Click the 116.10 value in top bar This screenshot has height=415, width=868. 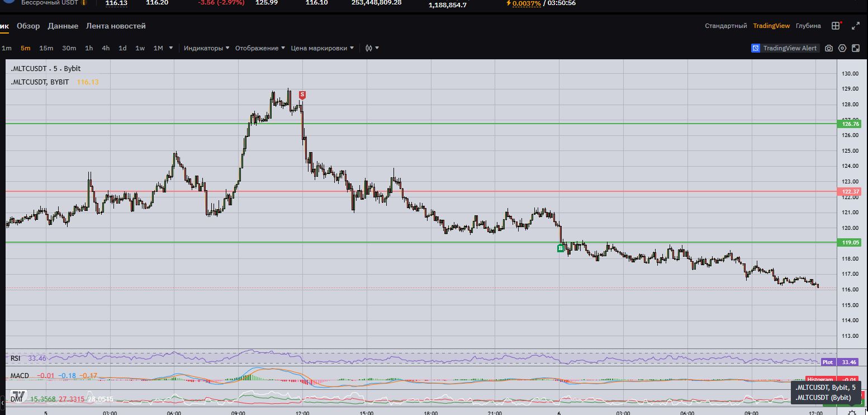tap(317, 3)
